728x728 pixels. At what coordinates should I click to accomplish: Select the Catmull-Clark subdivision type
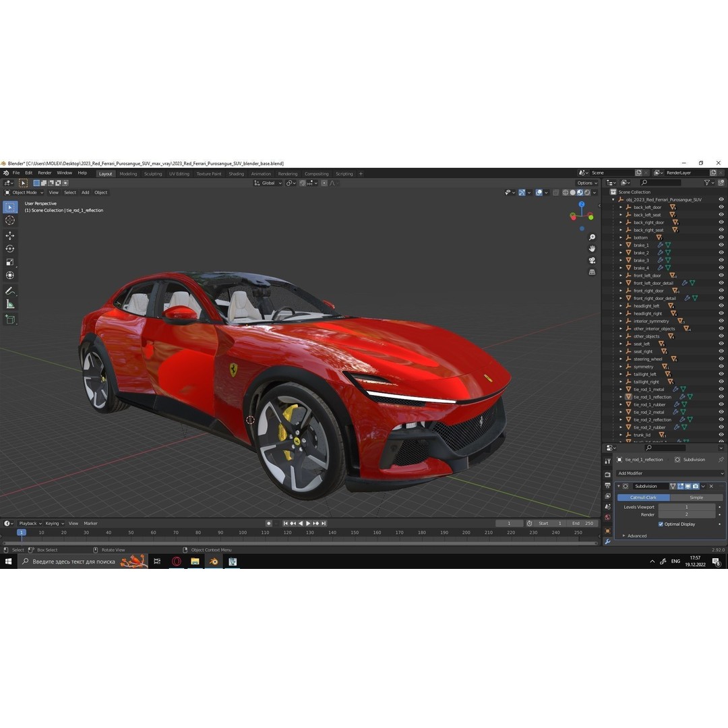tap(644, 497)
